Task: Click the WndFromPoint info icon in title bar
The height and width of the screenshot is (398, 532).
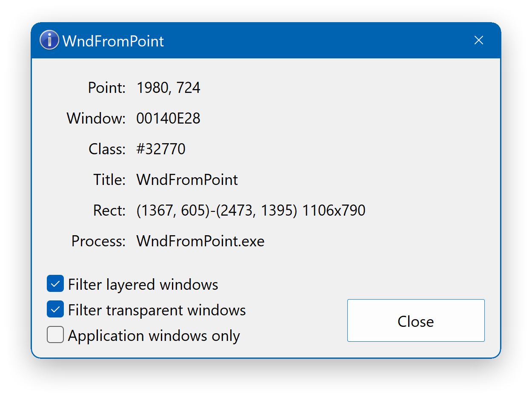Action: (x=49, y=40)
